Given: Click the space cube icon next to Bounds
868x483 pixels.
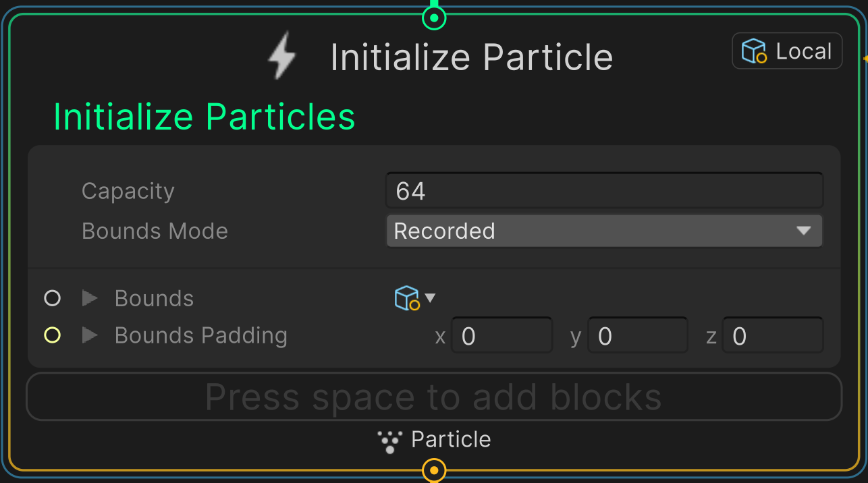Looking at the screenshot, I should pos(406,297).
